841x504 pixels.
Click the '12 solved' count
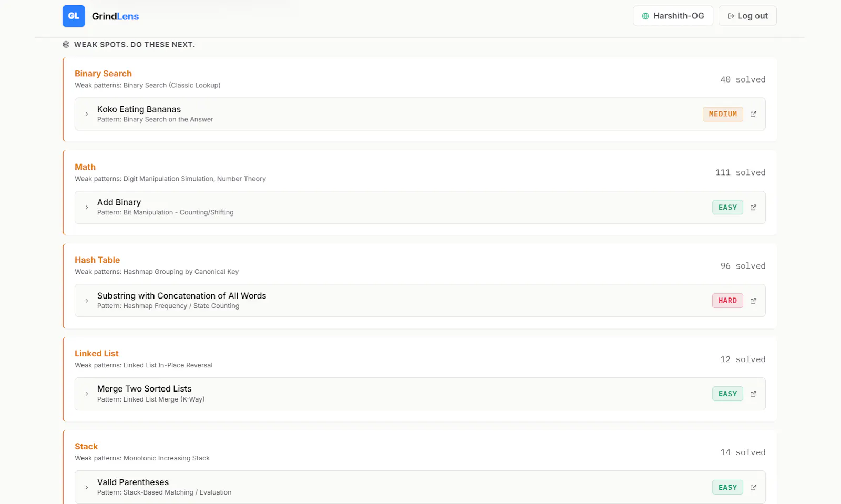click(x=743, y=359)
